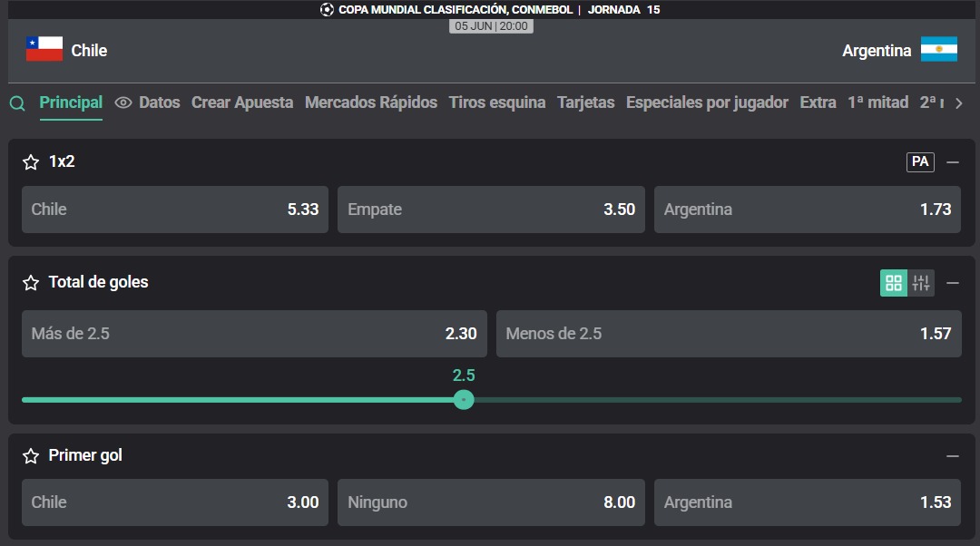
Task: Collapse the Primer gol section
Action: coord(953,456)
